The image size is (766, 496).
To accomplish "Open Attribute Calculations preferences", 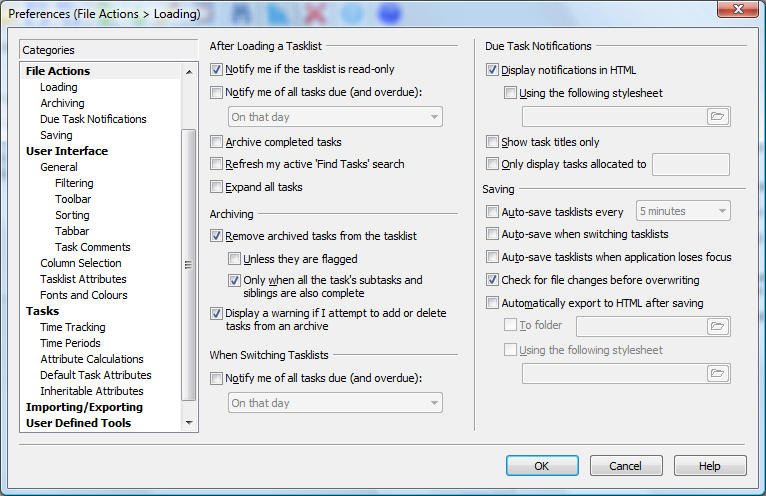I will pos(92,359).
